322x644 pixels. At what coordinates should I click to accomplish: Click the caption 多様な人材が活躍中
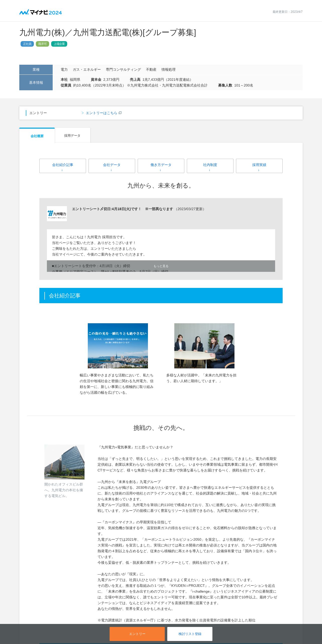tap(201, 378)
